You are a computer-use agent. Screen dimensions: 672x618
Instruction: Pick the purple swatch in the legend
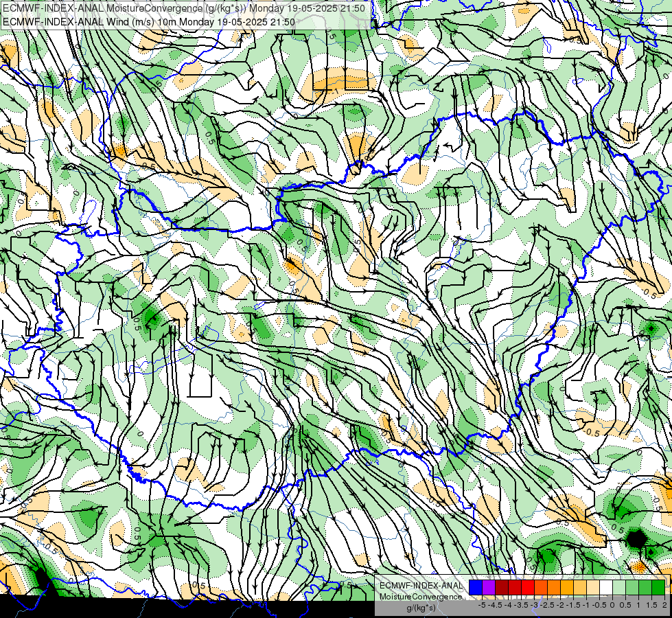[489, 588]
